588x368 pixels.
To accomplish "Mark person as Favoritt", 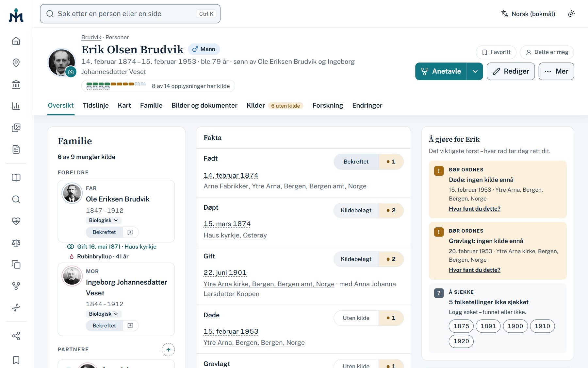I will coord(496,52).
